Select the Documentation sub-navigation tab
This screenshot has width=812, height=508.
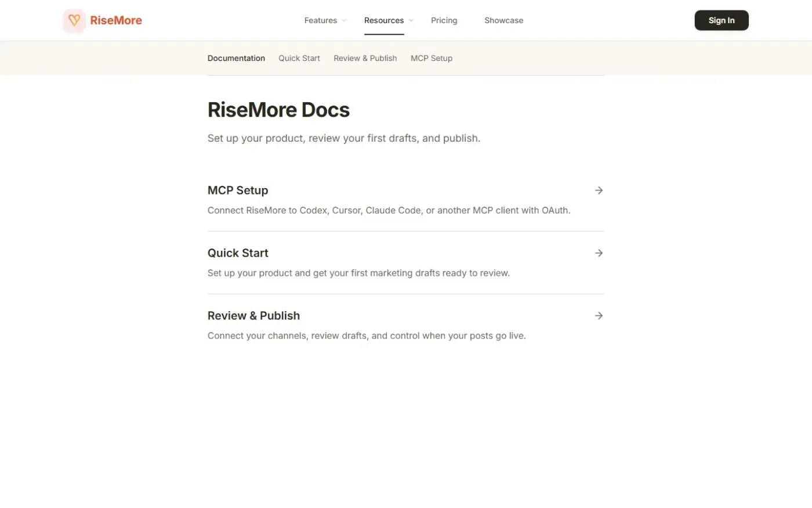pos(236,58)
